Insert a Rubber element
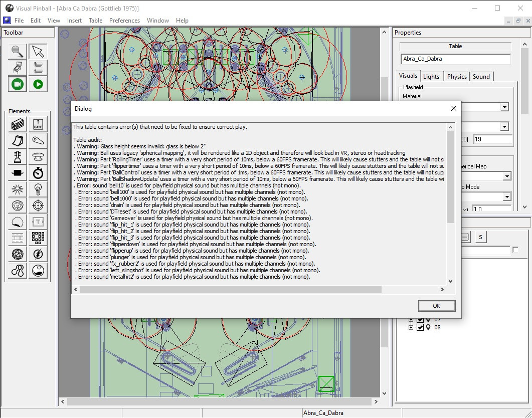The image size is (532, 418). pyautogui.click(x=18, y=271)
